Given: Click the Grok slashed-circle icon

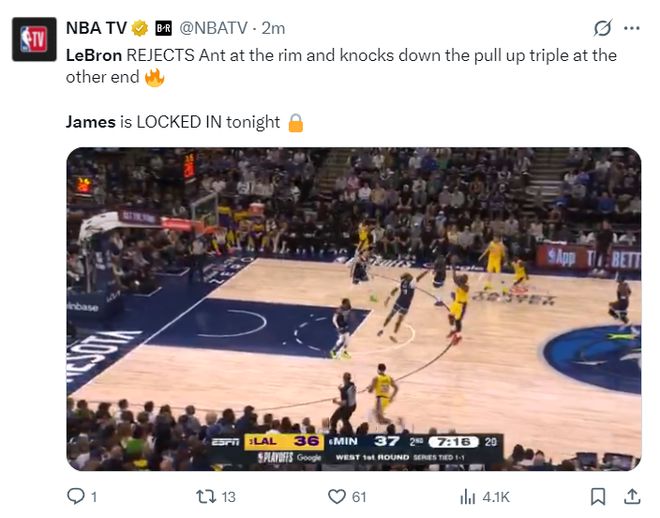Looking at the screenshot, I should tap(602, 28).
